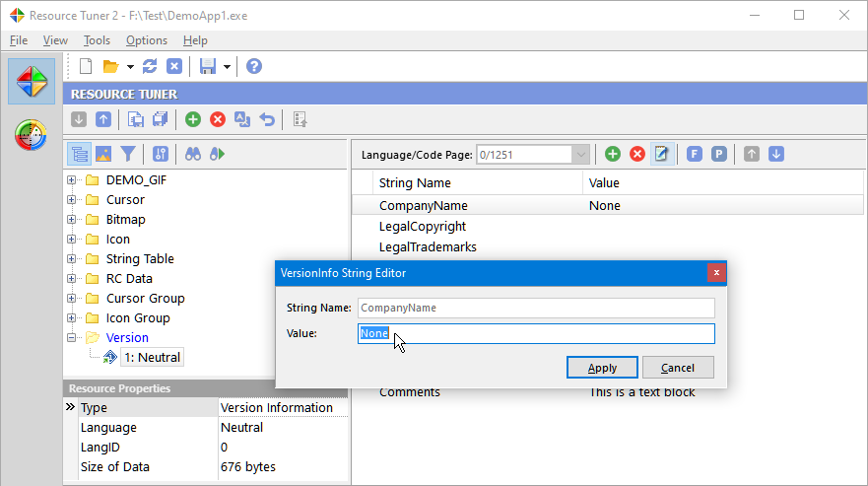
Task: Toggle the Edit string notepad icon
Action: [661, 154]
